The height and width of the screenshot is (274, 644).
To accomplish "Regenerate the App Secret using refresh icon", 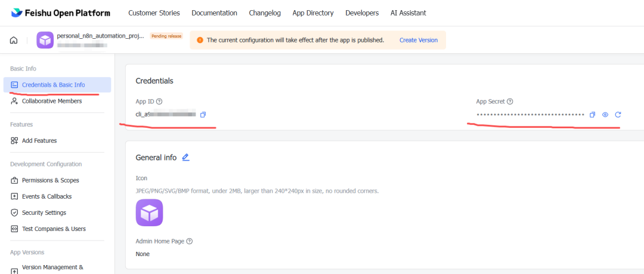I will 618,115.
